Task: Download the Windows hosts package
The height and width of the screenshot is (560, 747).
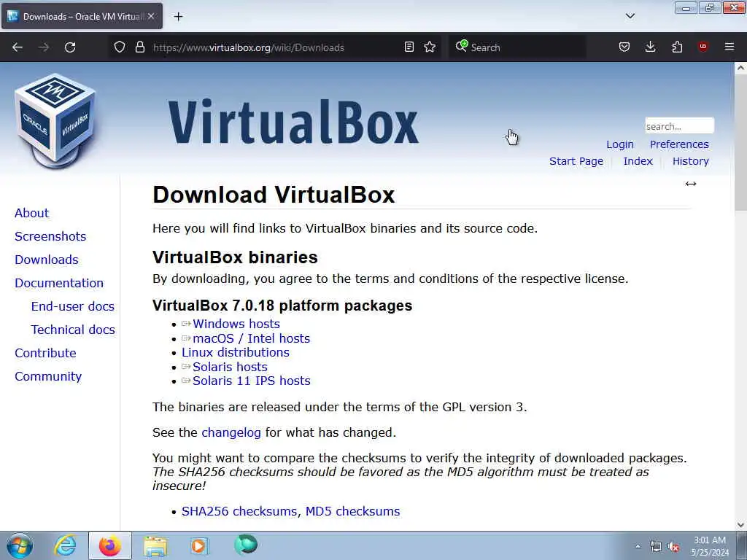Action: pyautogui.click(x=236, y=324)
